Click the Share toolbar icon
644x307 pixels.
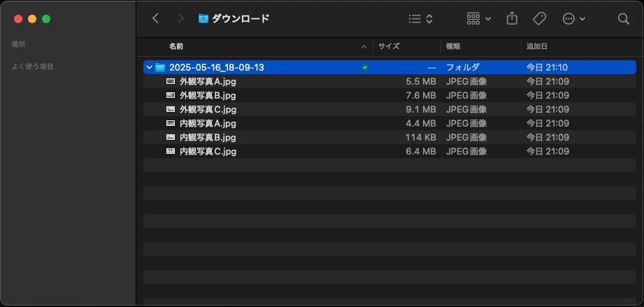(512, 18)
